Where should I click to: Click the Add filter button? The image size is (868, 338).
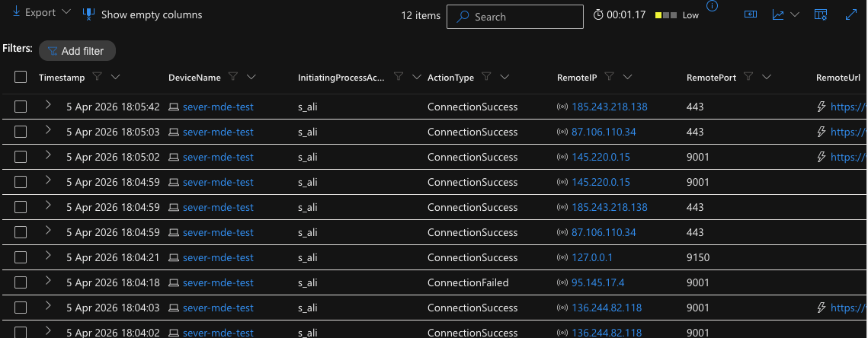77,51
